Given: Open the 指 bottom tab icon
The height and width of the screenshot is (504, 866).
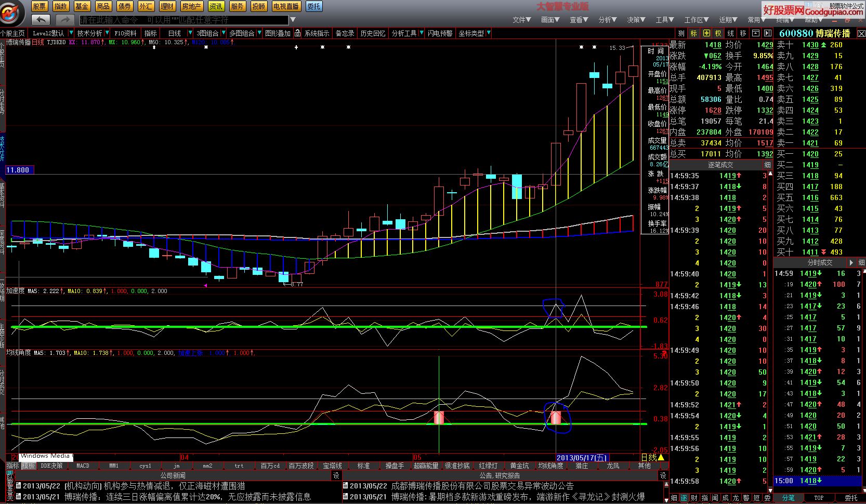Looking at the screenshot, I should tap(704, 498).
